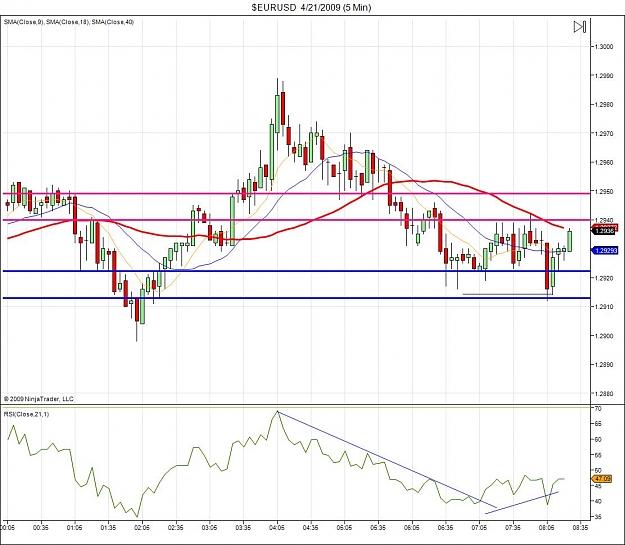Click the 1.2900 price axis label
The height and width of the screenshot is (545, 625).
tap(603, 336)
